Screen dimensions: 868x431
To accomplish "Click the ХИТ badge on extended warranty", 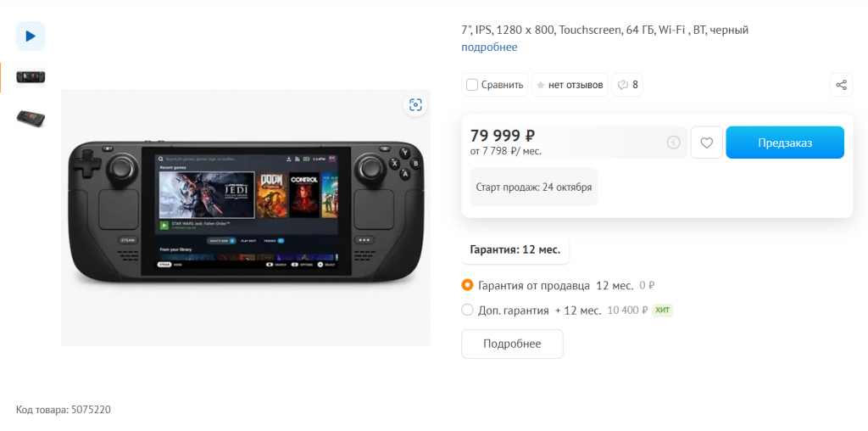I will (662, 311).
